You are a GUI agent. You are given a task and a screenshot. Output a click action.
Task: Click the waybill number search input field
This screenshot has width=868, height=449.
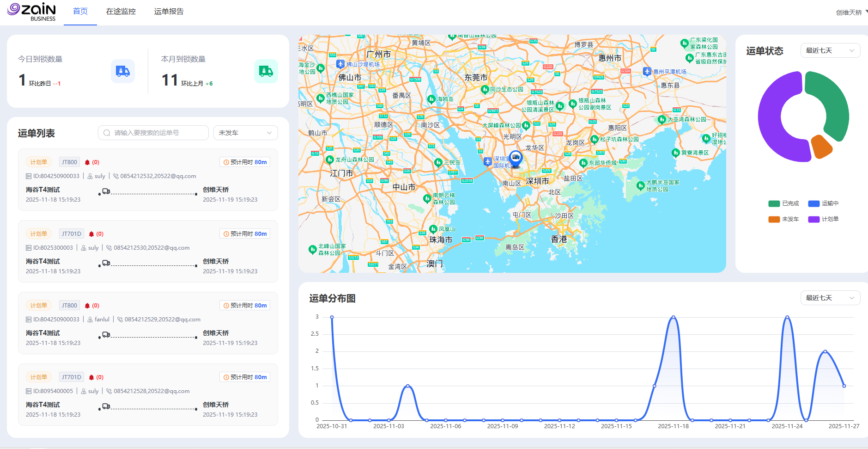(x=158, y=133)
